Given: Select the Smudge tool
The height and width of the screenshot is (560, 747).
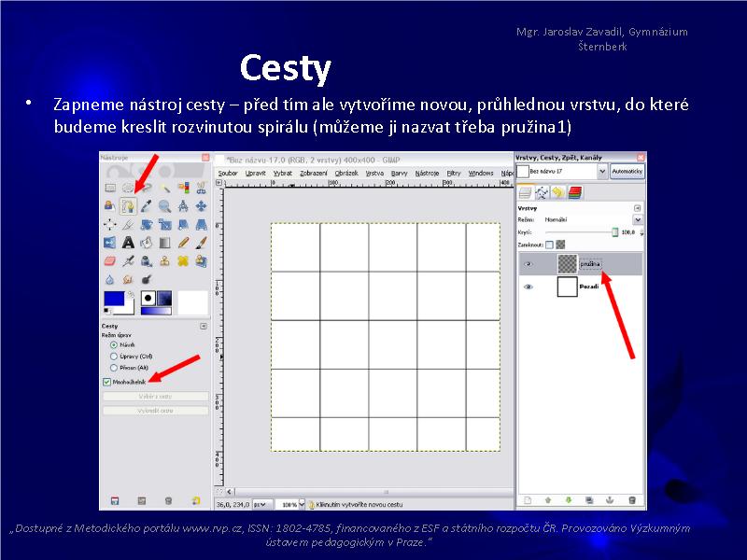Looking at the screenshot, I should [x=128, y=279].
